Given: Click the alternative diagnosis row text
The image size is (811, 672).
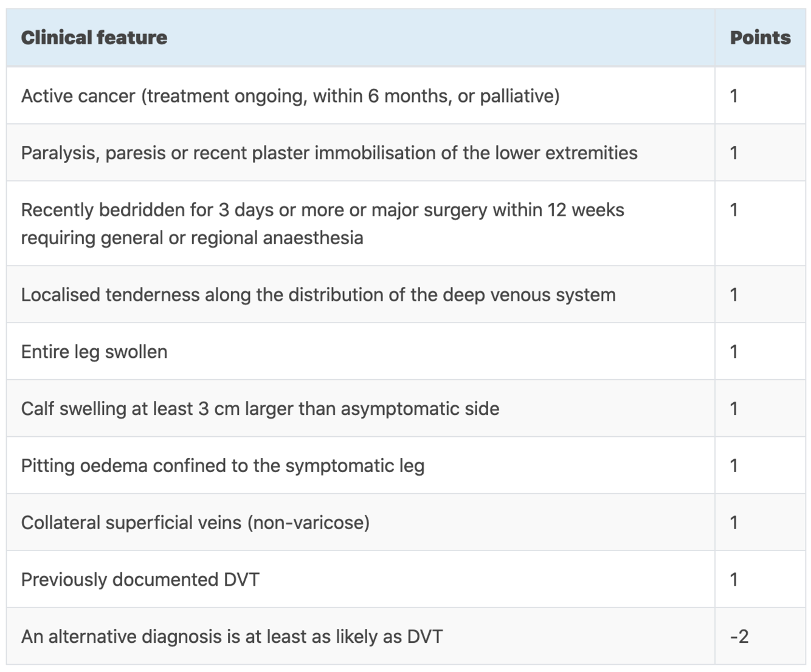Looking at the screenshot, I should pyautogui.click(x=232, y=636).
